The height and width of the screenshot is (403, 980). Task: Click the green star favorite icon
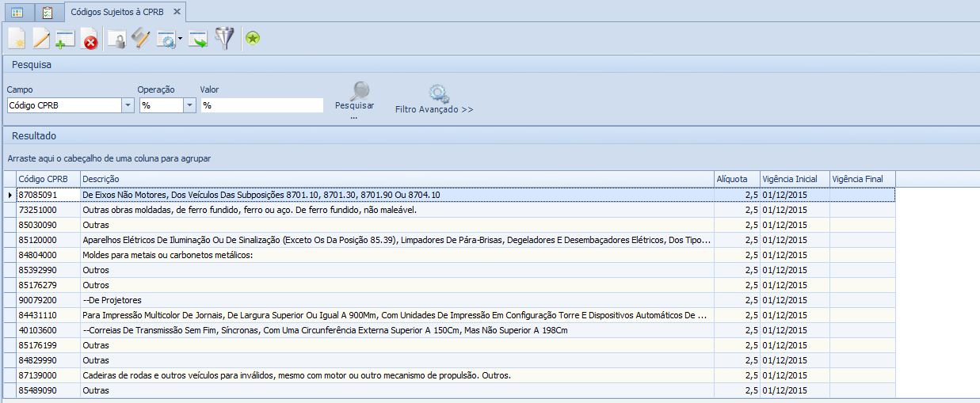[x=253, y=39]
